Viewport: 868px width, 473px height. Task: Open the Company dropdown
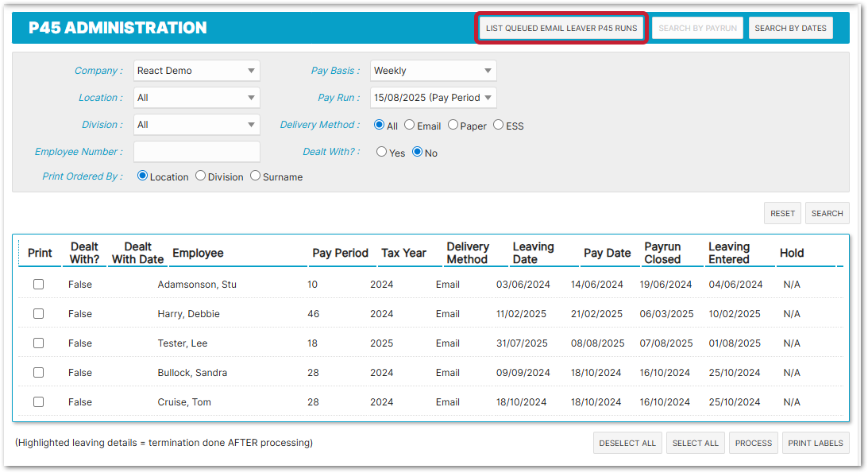(x=196, y=71)
